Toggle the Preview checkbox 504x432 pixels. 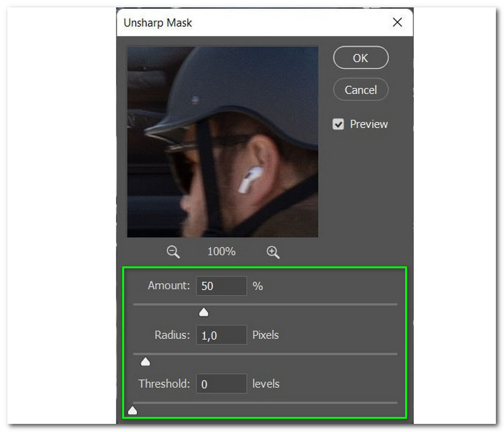pyautogui.click(x=338, y=124)
